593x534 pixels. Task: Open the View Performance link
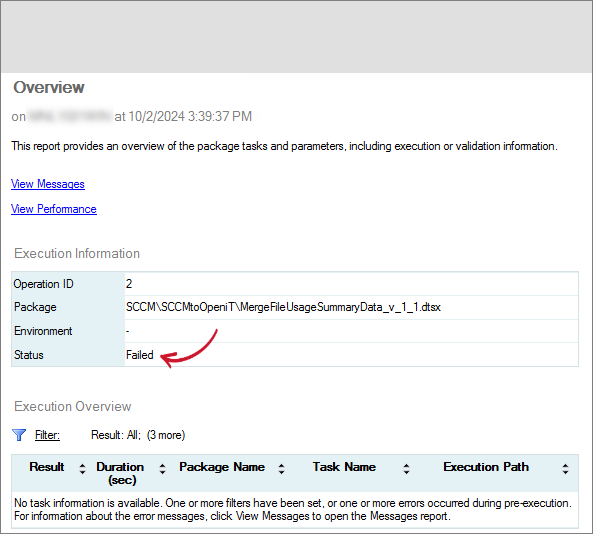[x=54, y=209]
